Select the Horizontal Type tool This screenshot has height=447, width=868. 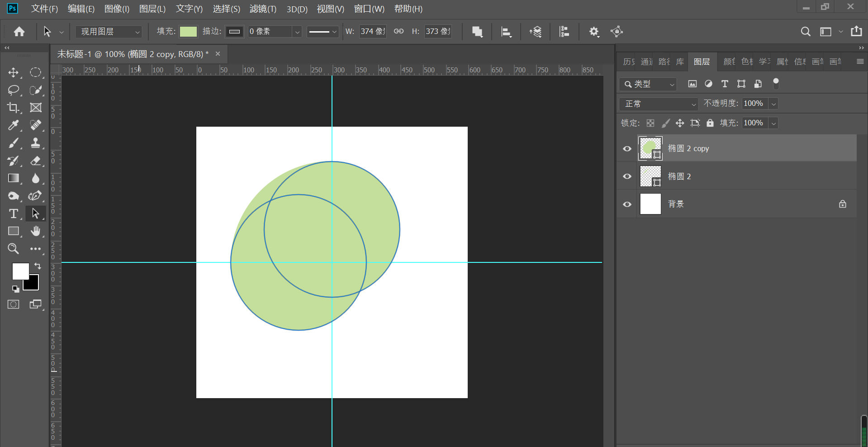[14, 214]
